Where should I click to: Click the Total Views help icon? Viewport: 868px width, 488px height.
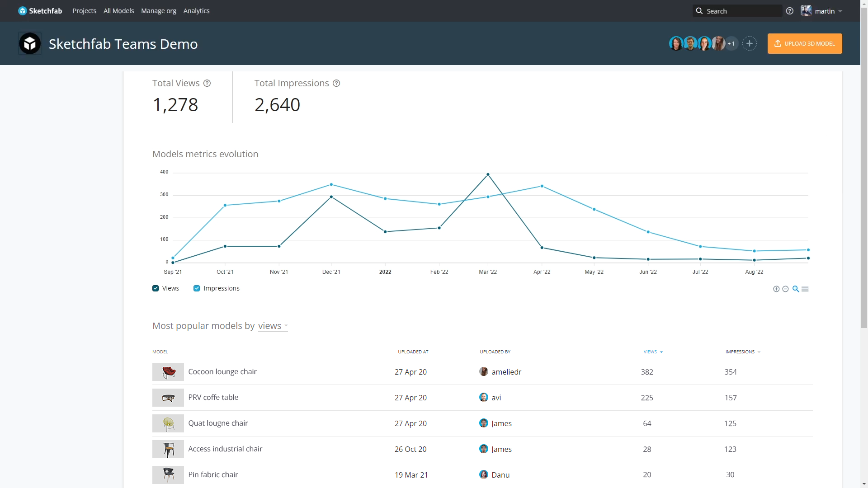[x=207, y=83]
